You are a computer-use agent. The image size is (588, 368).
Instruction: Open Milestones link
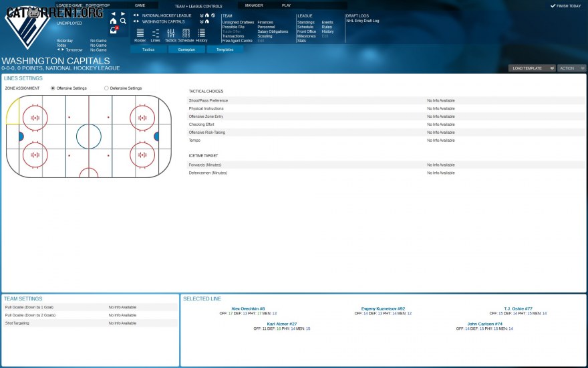click(x=307, y=36)
